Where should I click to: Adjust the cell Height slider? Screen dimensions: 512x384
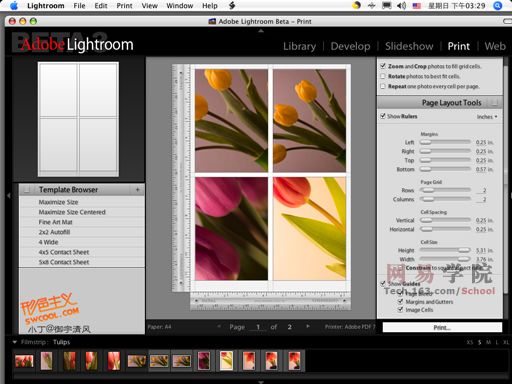(x=445, y=250)
